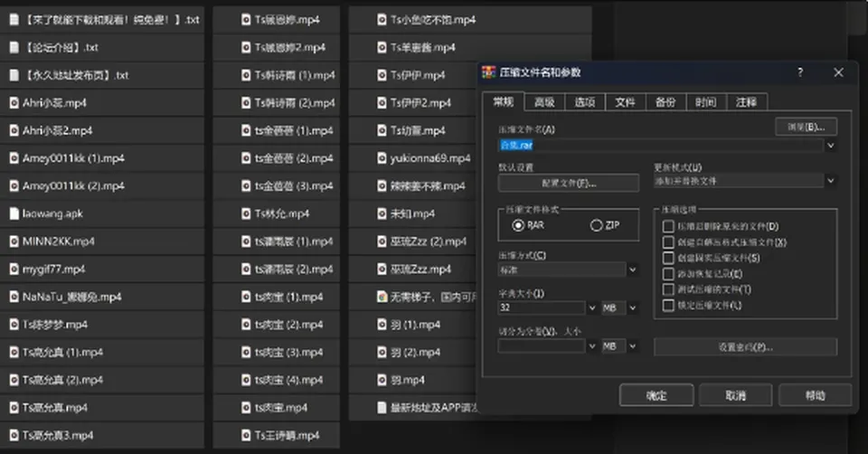Click the video icon of Ts韩诗雨 (1).mp4
This screenshot has height=454, width=868.
246,75
